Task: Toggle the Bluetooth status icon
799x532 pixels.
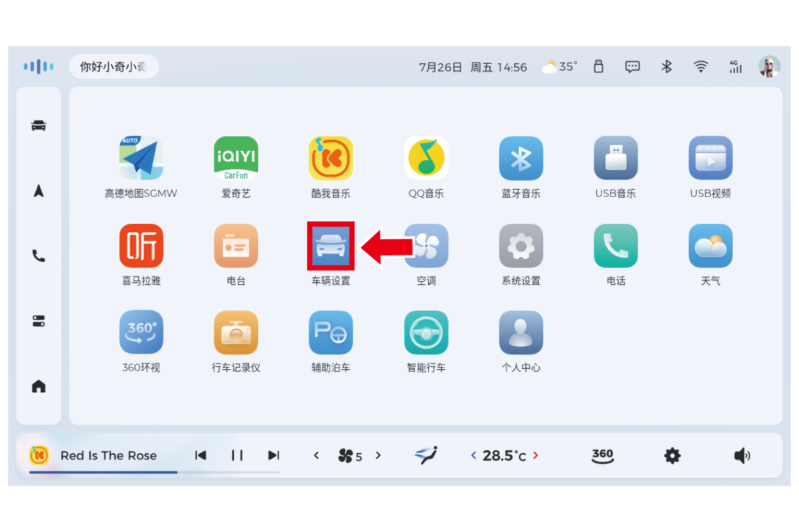Action: tap(667, 66)
